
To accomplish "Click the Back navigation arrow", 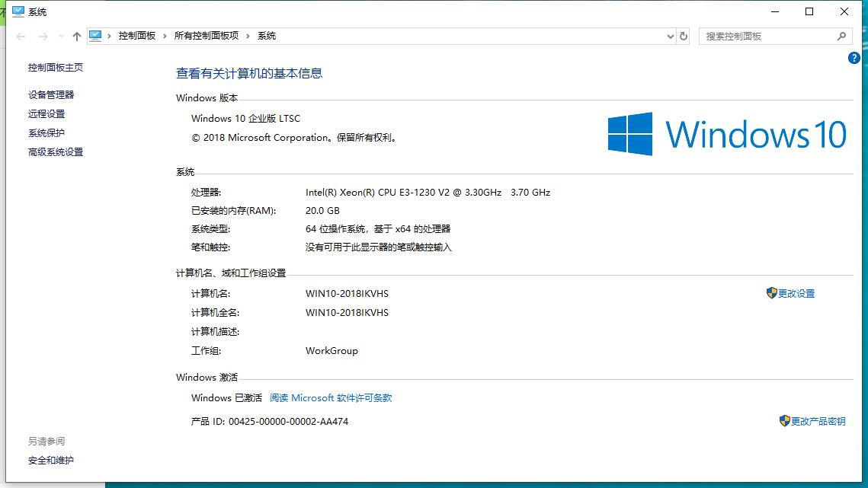I will tap(21, 37).
